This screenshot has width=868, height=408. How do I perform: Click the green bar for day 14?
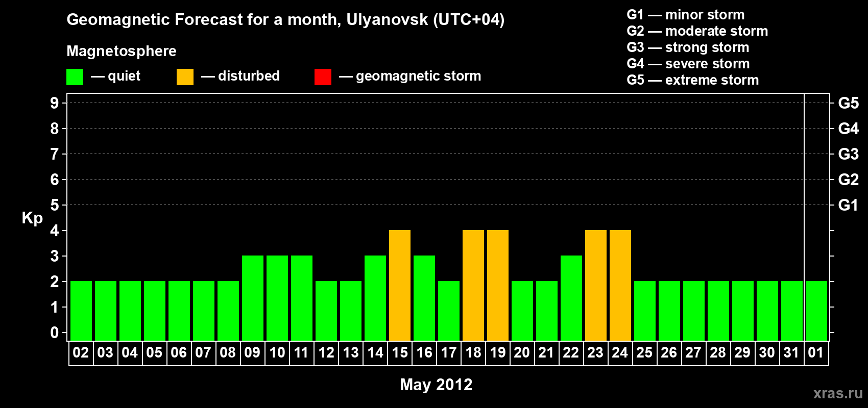pyautogui.click(x=375, y=298)
